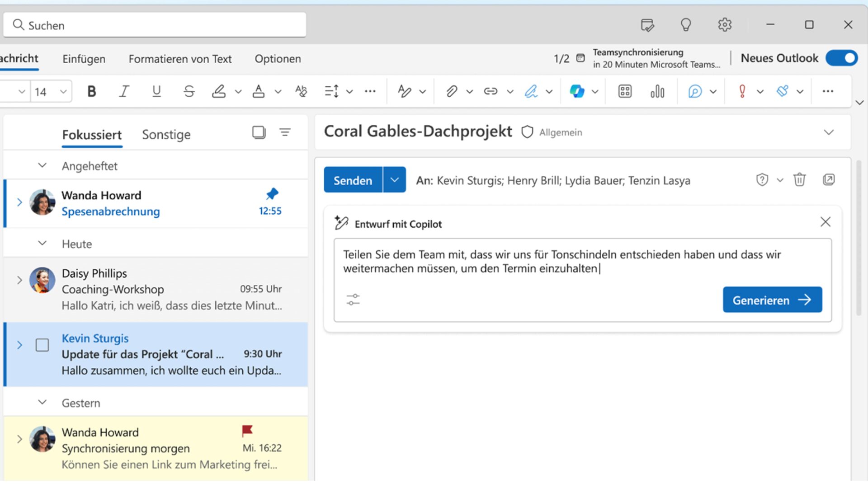Collapse the Heute group

pos(42,243)
